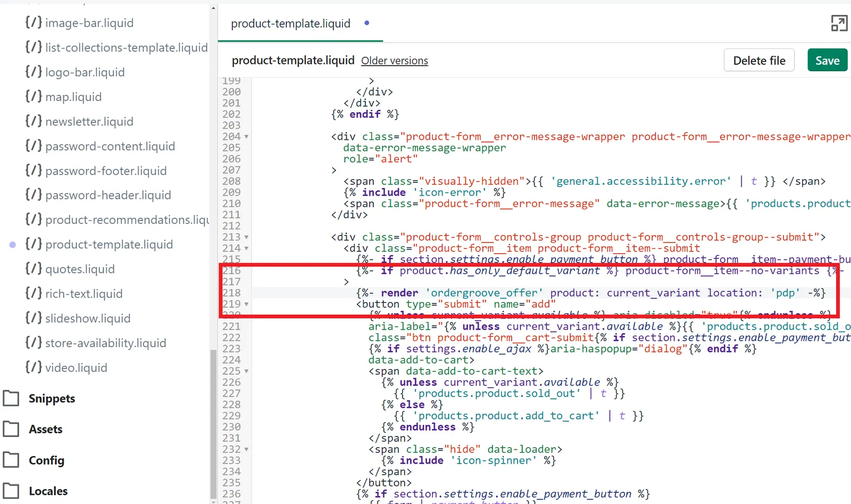Open slideshow.liquid file

(88, 318)
